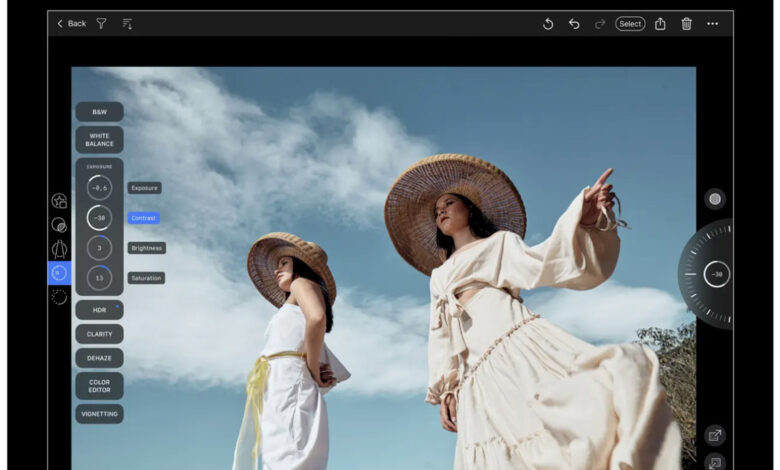Open the styles star icon in sidebar
Image resolution: width=780 pixels, height=470 pixels.
point(59,201)
